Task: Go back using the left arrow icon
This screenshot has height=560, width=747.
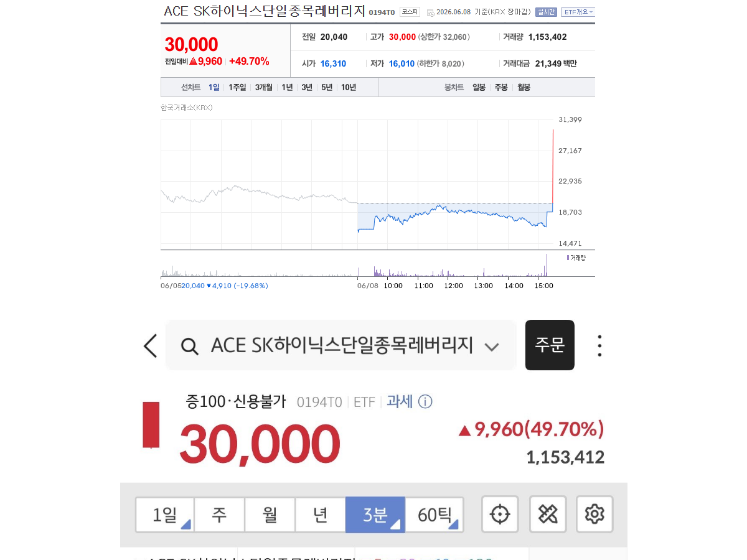Action: (x=150, y=345)
